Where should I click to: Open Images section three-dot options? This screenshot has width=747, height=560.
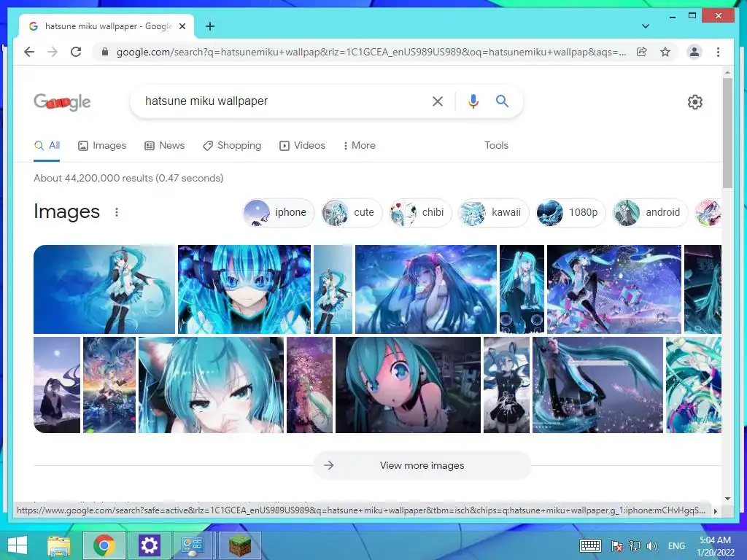[x=117, y=212]
